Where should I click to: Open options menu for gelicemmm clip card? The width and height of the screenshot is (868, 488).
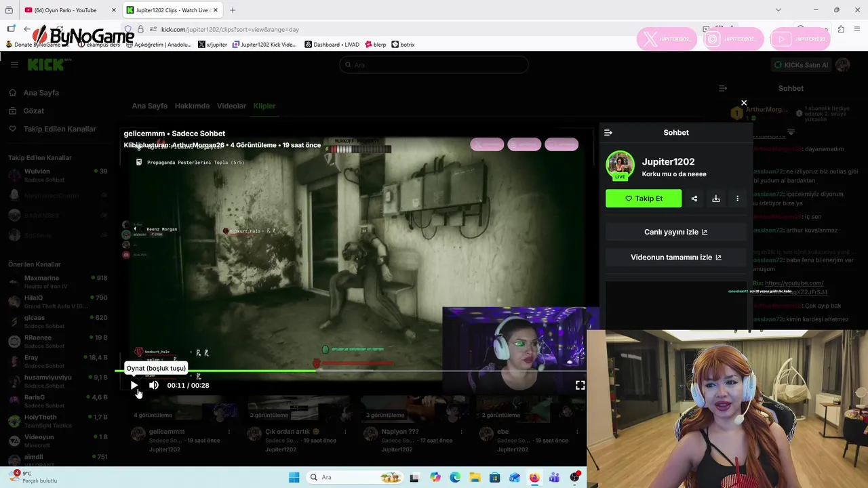pos(229,432)
